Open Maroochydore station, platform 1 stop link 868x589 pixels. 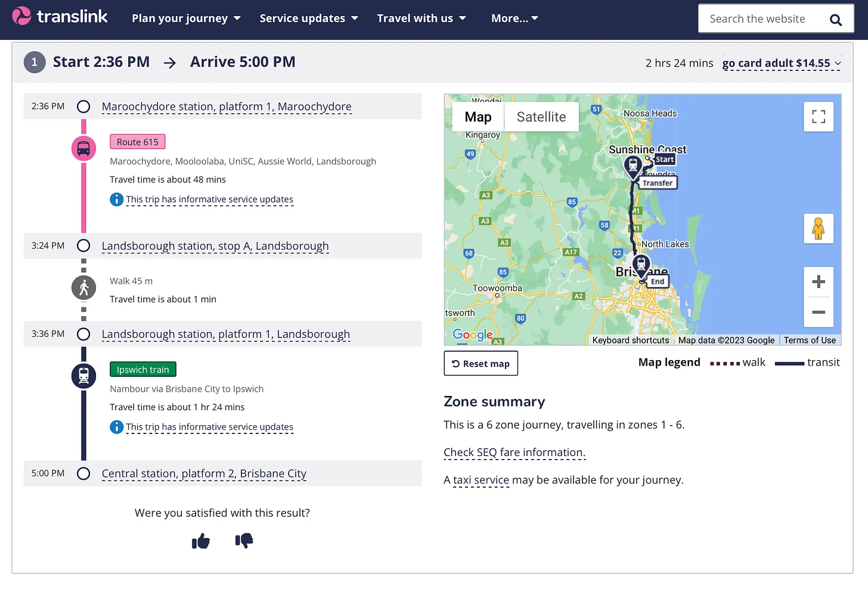point(227,107)
